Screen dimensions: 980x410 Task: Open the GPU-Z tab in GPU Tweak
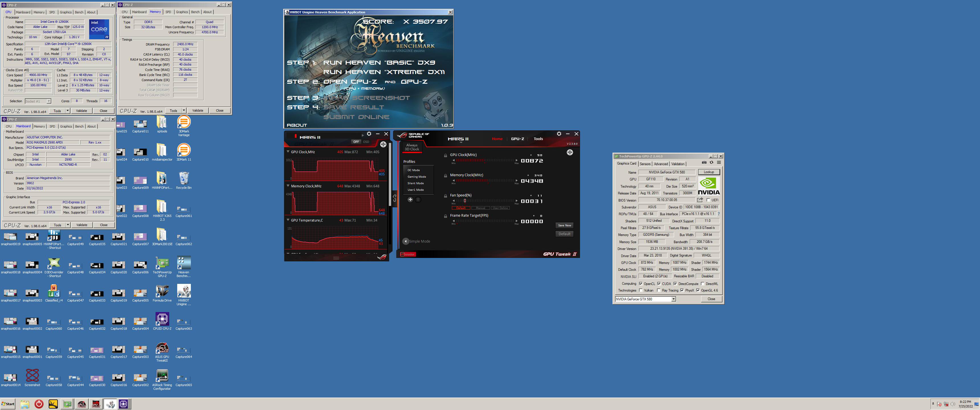tap(517, 139)
